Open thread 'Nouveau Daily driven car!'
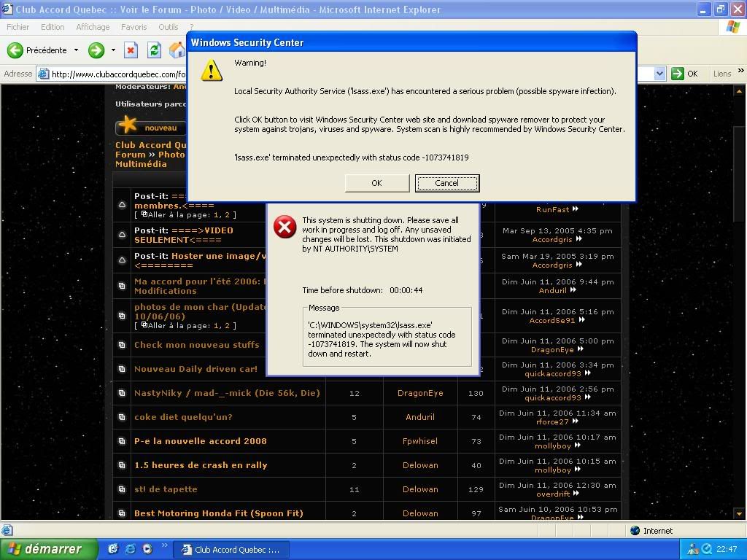This screenshot has height=560, width=747. point(196,369)
